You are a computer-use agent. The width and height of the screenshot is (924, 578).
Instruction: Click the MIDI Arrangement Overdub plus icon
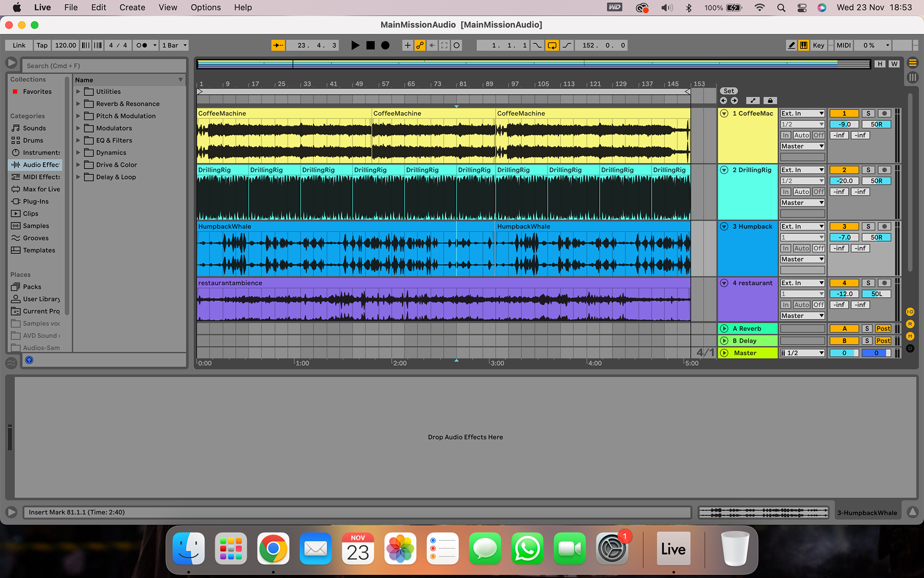point(408,45)
